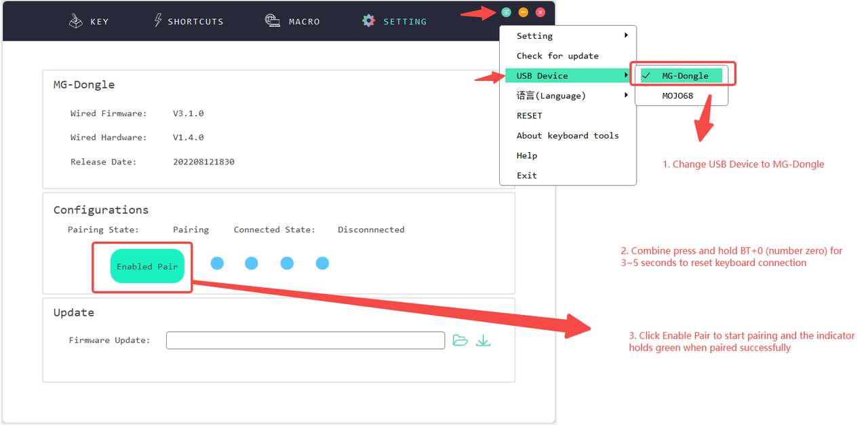The image size is (868, 425).
Task: Click the keyboard KEY tab icon
Action: (x=76, y=21)
